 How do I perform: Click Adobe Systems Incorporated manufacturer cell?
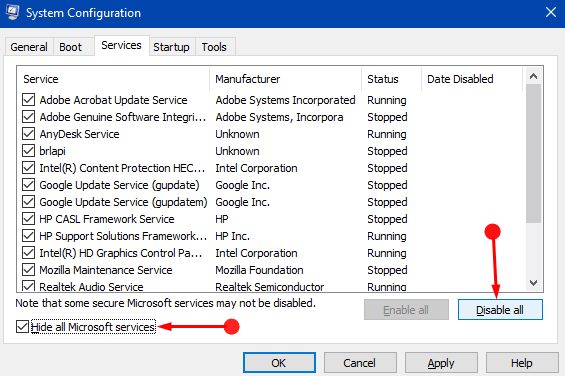point(285,100)
